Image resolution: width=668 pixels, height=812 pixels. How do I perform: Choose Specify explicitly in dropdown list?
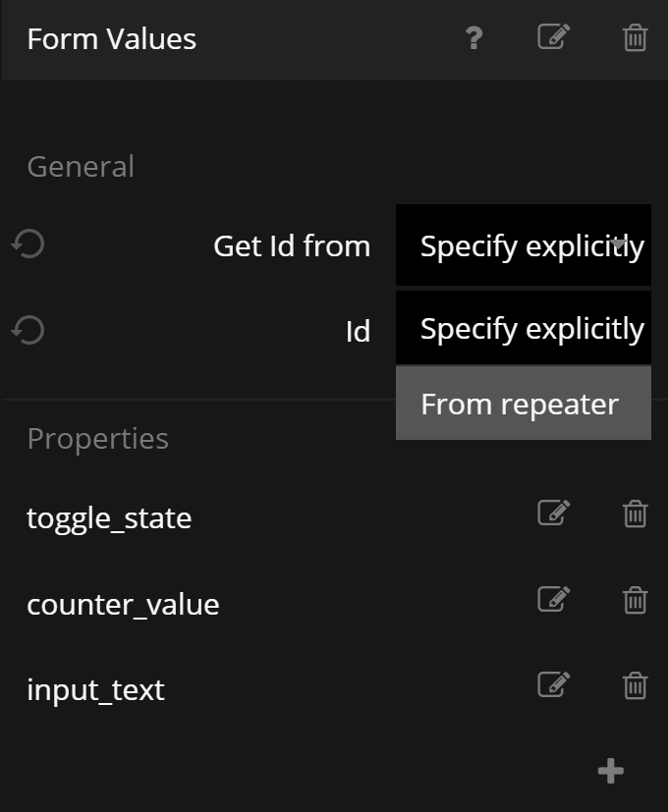tap(523, 329)
